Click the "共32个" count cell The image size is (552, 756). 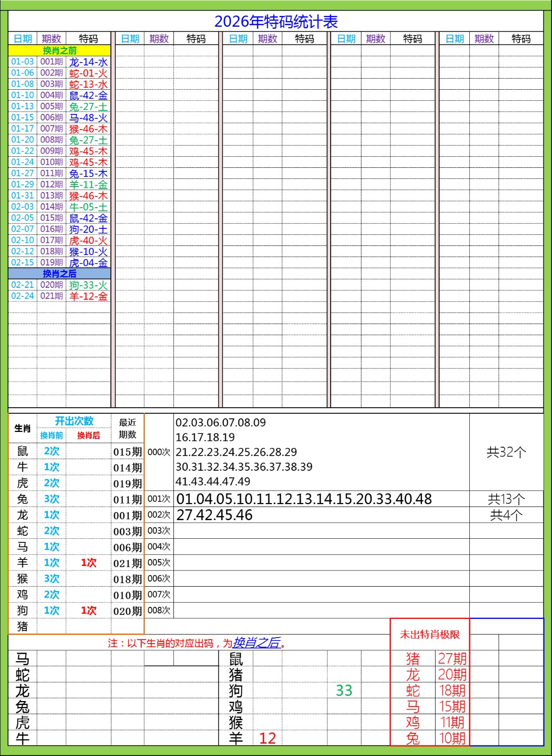(506, 452)
